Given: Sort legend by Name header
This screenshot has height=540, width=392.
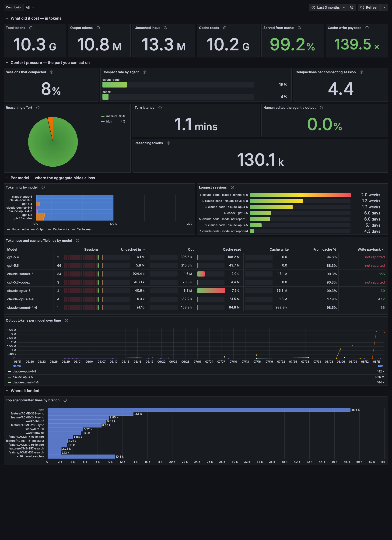Looking at the screenshot, I should [17, 366].
